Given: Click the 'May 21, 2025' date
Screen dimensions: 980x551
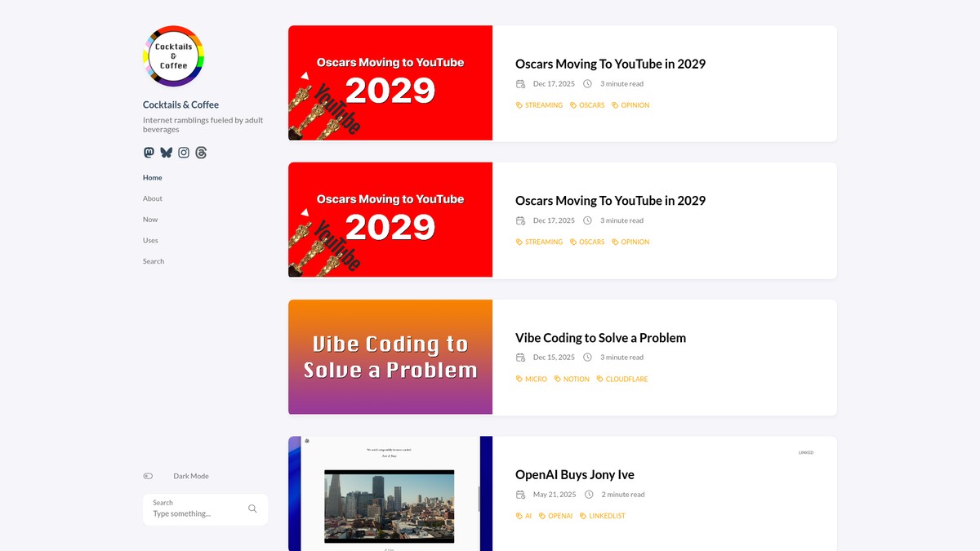Looking at the screenshot, I should coord(555,495).
